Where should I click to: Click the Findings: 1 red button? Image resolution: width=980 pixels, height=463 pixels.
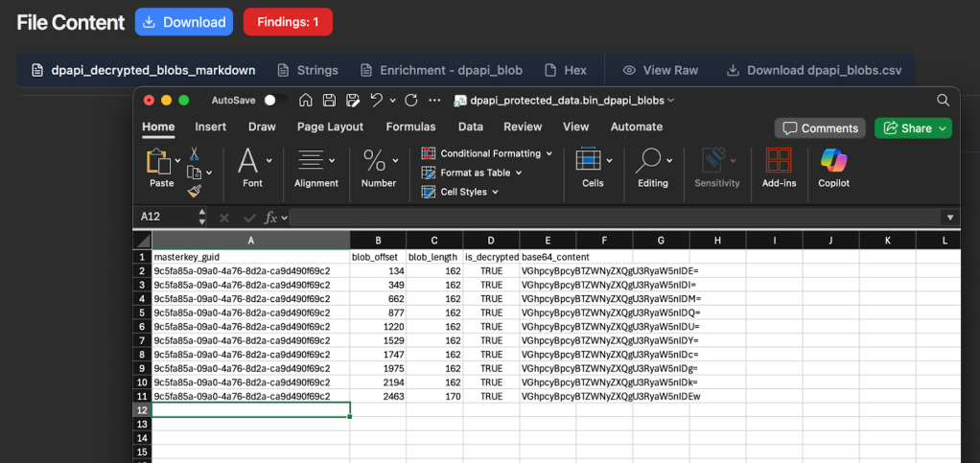(288, 22)
